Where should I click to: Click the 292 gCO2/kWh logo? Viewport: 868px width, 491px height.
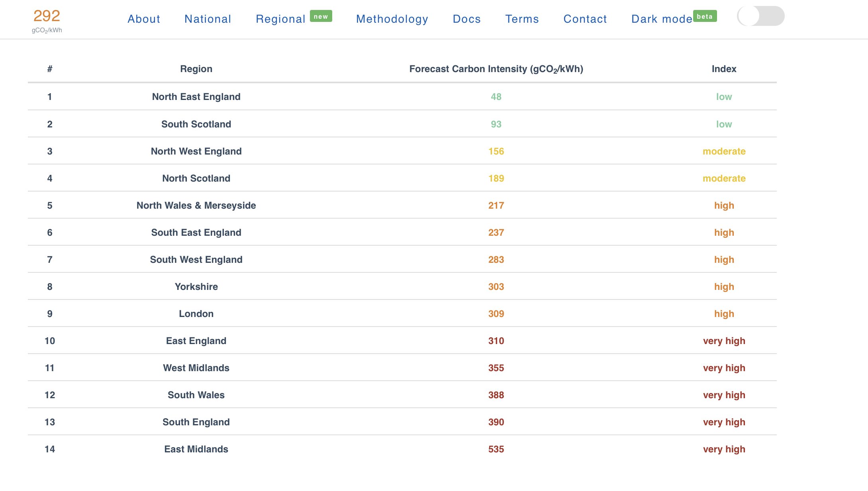(47, 20)
